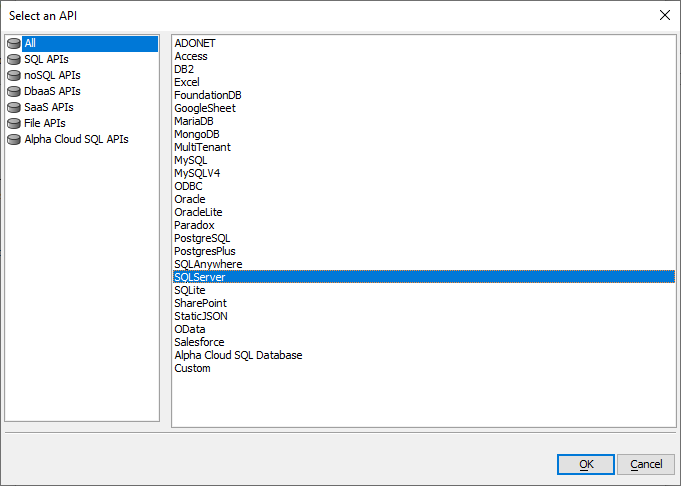This screenshot has width=681, height=486.
Task: Select Alpha Cloud SQL APIs category
Action: 76,139
